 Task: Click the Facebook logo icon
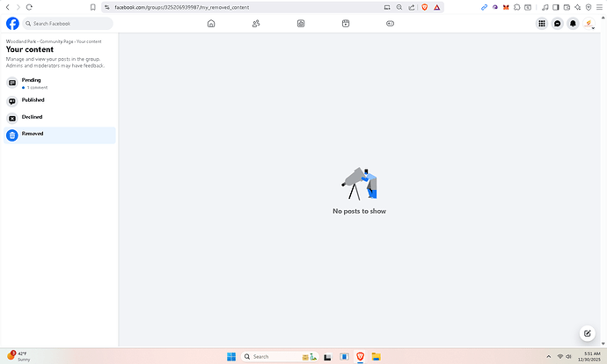pos(12,24)
